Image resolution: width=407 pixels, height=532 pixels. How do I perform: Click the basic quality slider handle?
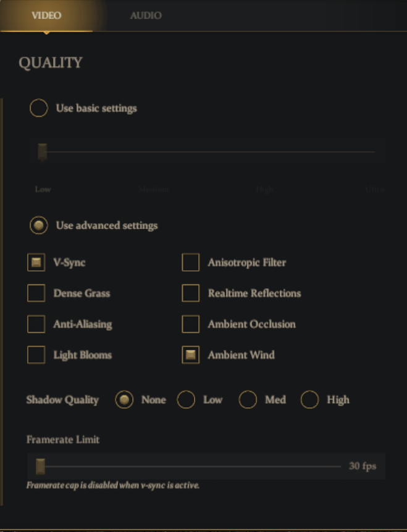click(x=43, y=152)
